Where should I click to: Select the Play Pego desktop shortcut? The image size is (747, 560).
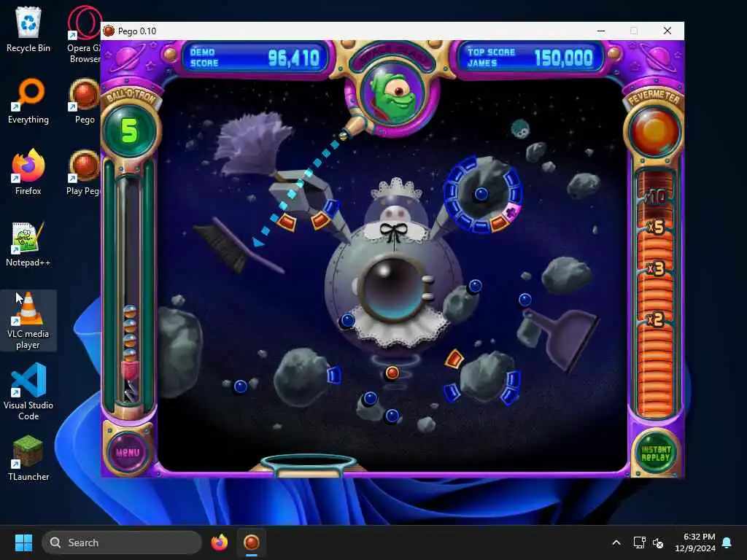(84, 172)
